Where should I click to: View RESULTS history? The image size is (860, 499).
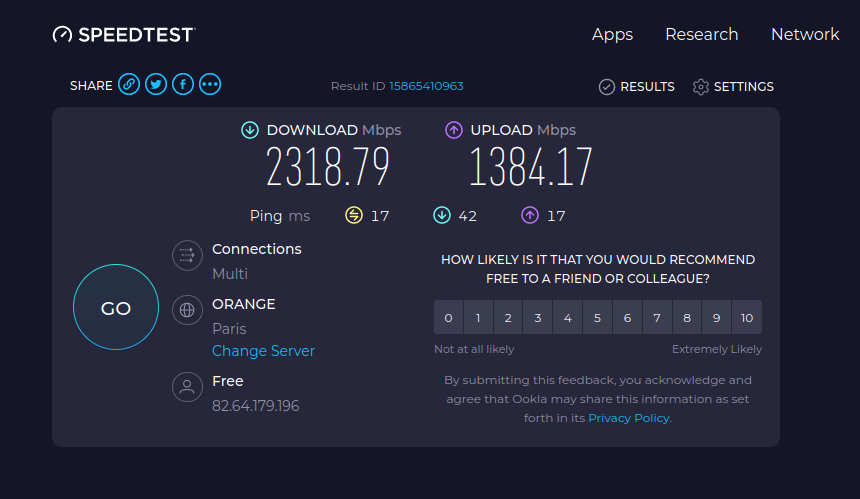tap(647, 87)
